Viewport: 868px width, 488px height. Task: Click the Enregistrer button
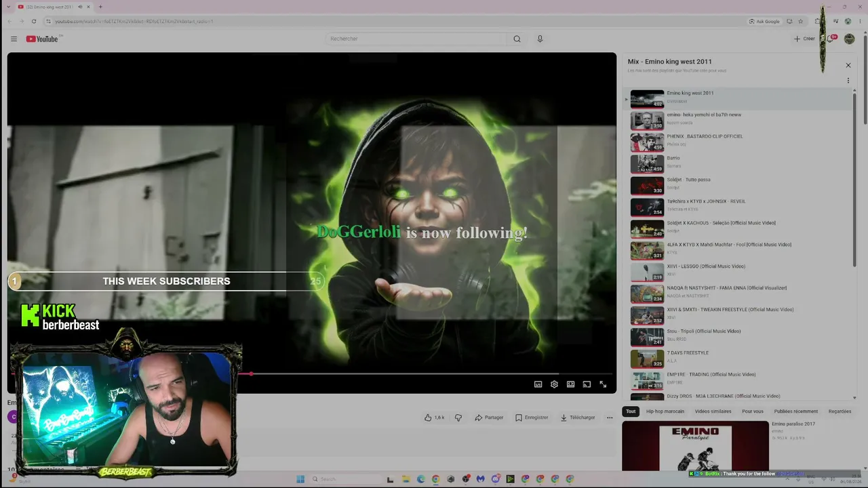532,418
